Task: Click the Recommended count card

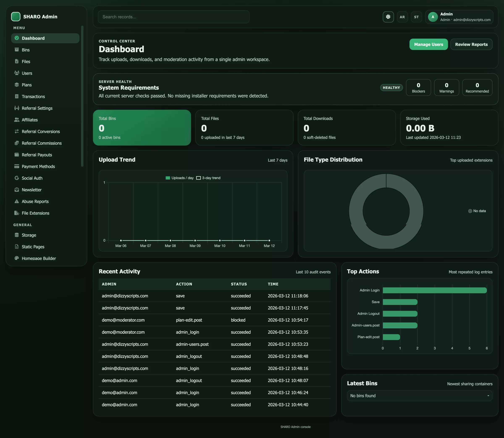Action: pos(477,87)
